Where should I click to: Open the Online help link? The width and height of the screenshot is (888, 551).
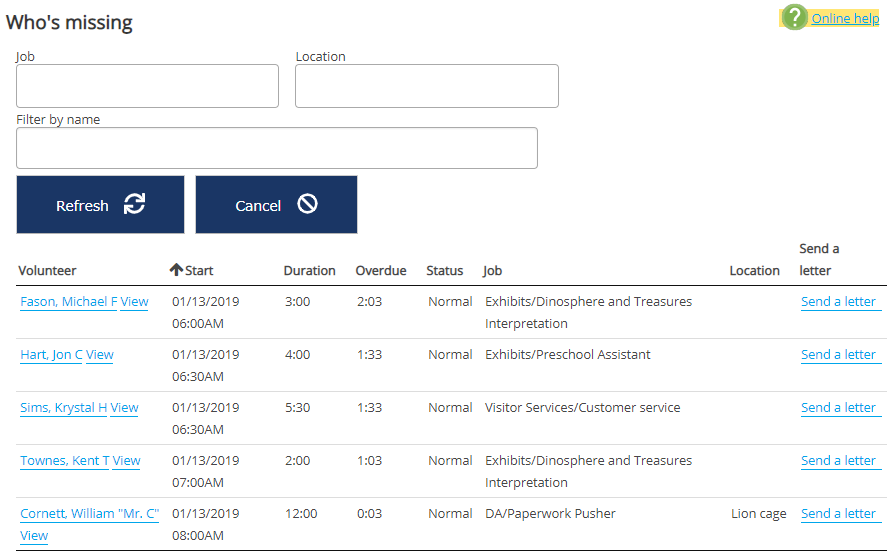[x=845, y=18]
